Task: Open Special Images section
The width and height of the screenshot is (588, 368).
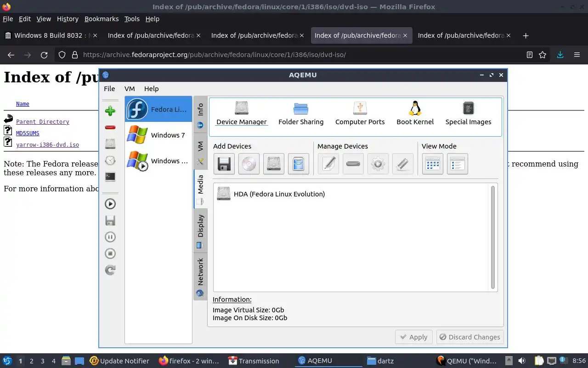Action: pyautogui.click(x=468, y=114)
